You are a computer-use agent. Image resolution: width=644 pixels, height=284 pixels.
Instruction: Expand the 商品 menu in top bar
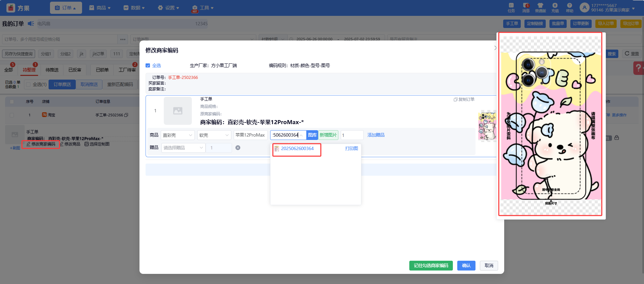coord(100,8)
